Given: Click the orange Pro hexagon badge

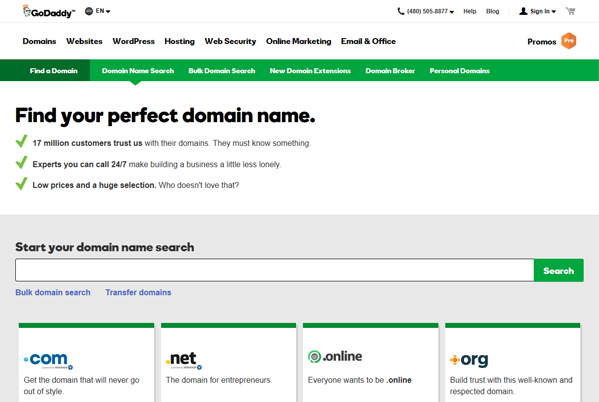Looking at the screenshot, I should coord(569,41).
